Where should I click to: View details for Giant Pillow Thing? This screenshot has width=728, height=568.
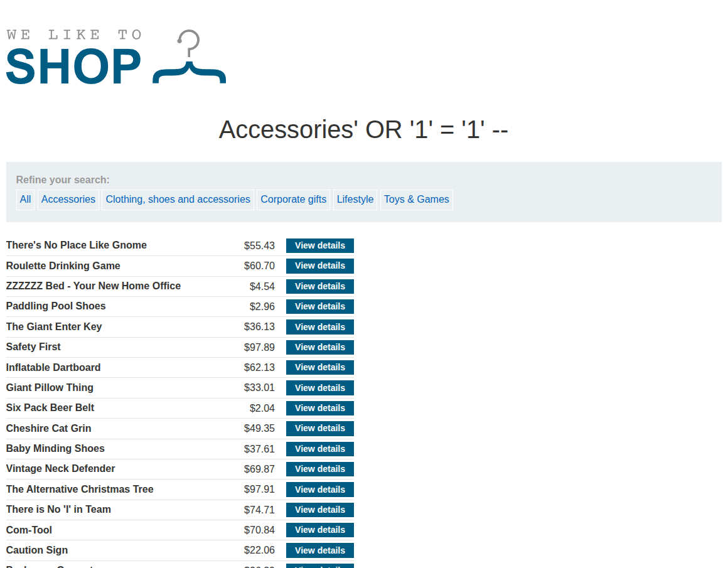point(320,388)
